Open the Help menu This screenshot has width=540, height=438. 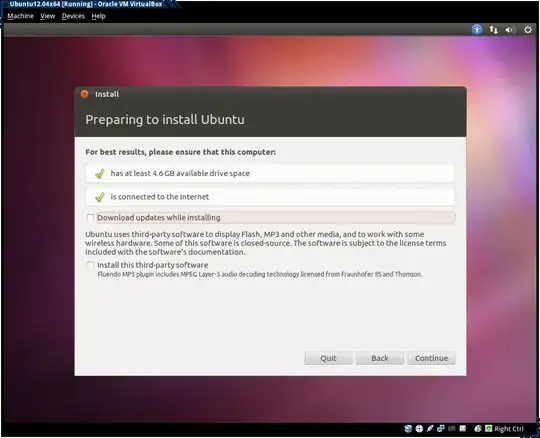click(98, 16)
